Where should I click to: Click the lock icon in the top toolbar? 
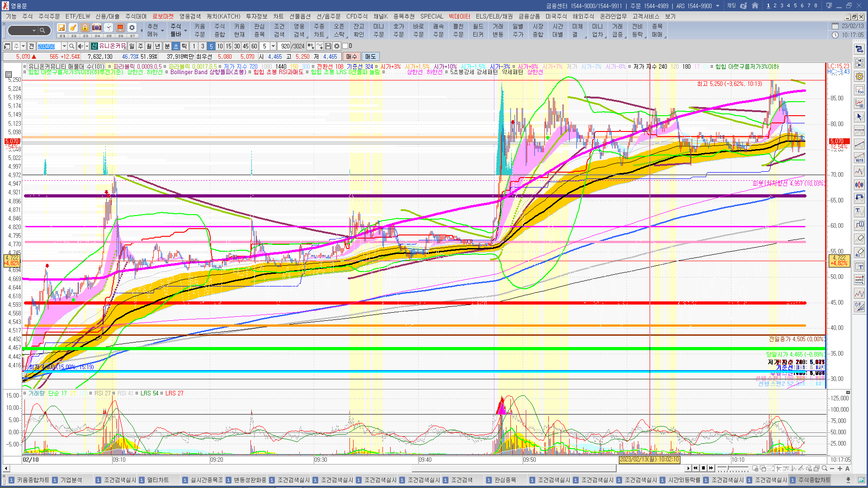(x=85, y=28)
